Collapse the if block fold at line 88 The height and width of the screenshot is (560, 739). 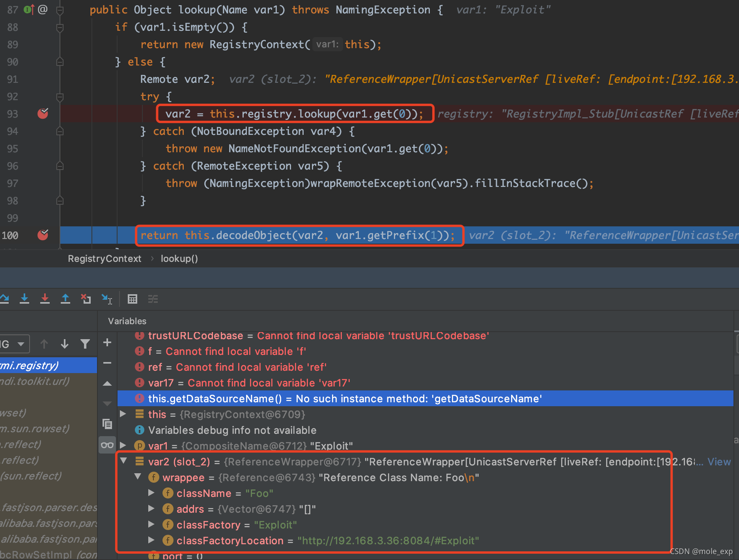[x=60, y=28]
